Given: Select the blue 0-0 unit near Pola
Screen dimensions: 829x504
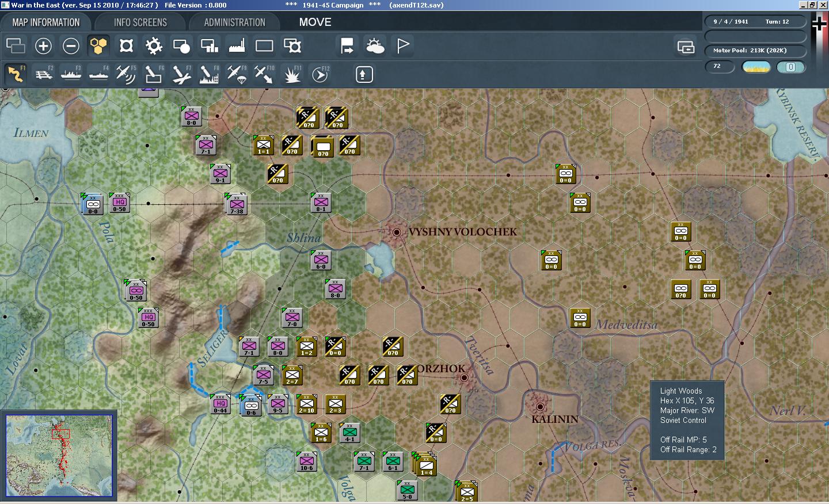Looking at the screenshot, I should [93, 204].
